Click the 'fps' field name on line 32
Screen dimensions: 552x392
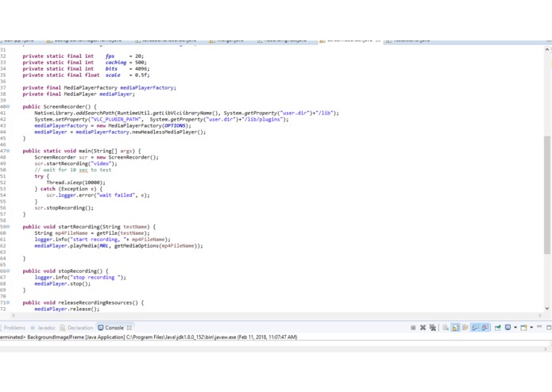click(110, 56)
